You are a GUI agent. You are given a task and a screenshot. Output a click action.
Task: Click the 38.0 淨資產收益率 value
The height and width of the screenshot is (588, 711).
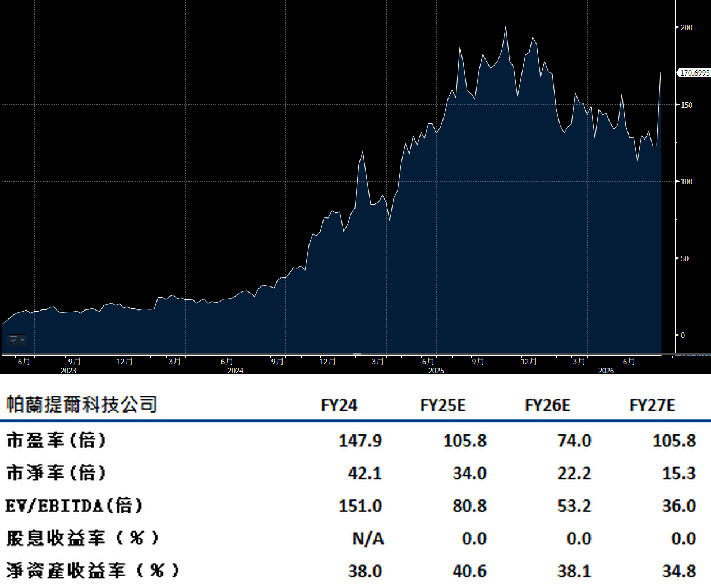point(364,571)
